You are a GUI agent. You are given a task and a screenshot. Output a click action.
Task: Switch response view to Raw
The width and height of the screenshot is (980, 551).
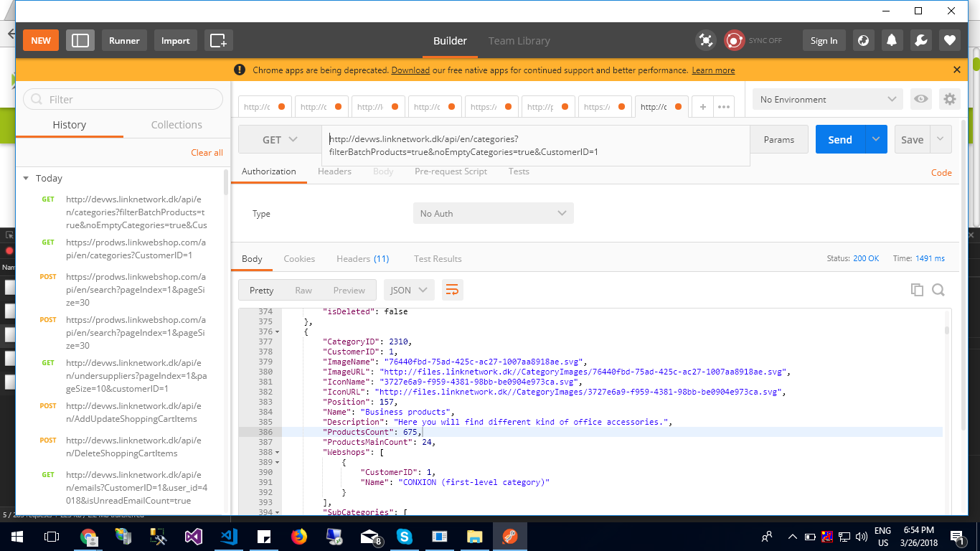click(x=303, y=290)
